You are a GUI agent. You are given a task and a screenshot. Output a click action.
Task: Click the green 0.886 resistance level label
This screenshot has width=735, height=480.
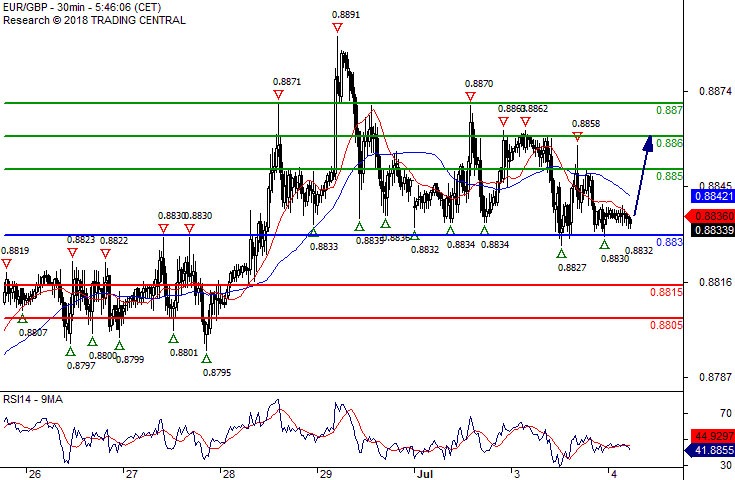[669, 143]
